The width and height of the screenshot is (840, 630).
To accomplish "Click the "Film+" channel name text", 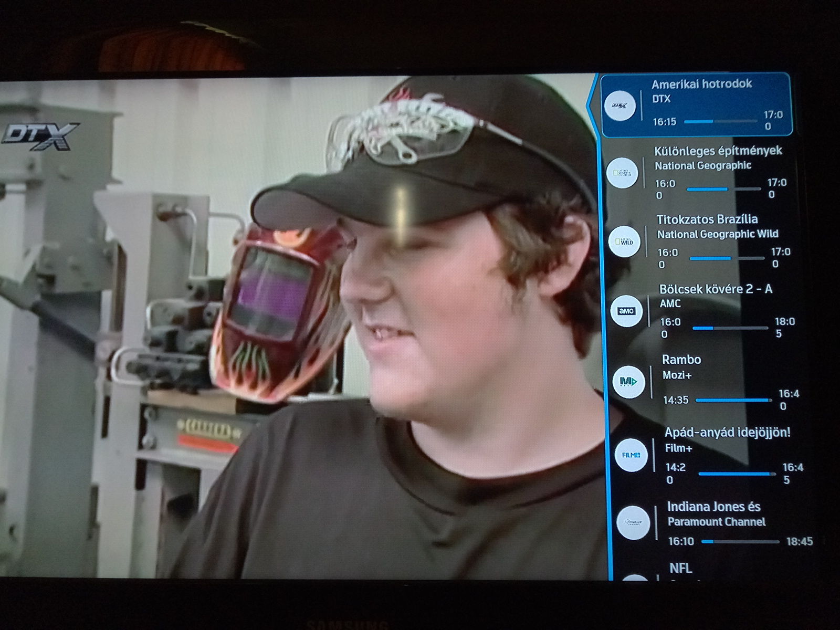I will 679,448.
